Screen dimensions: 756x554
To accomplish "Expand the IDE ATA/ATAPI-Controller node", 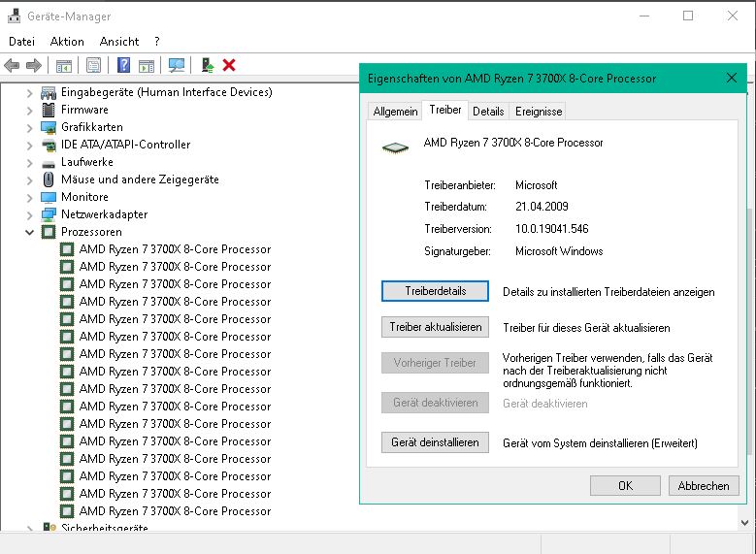I will (30, 146).
